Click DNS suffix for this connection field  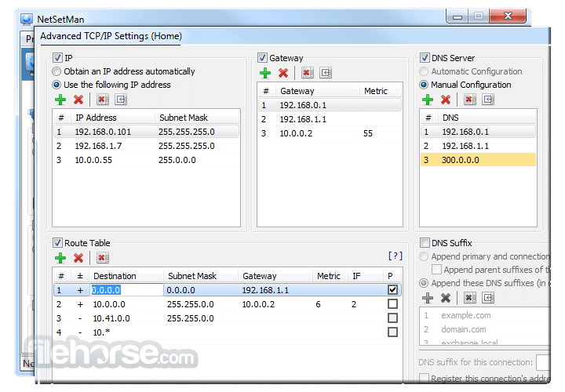(x=543, y=362)
